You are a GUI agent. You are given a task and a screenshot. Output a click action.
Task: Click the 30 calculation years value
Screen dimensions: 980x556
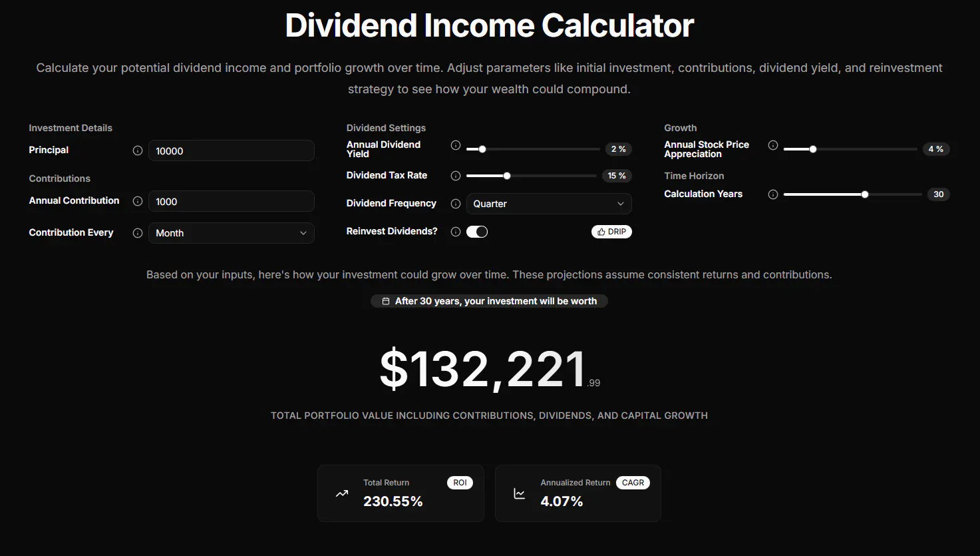[x=938, y=194]
